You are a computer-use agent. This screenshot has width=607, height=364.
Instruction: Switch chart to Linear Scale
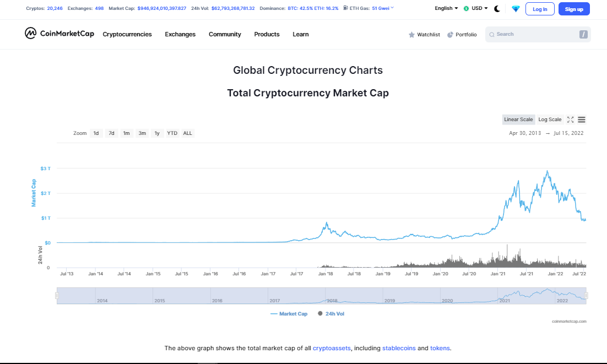(x=518, y=119)
